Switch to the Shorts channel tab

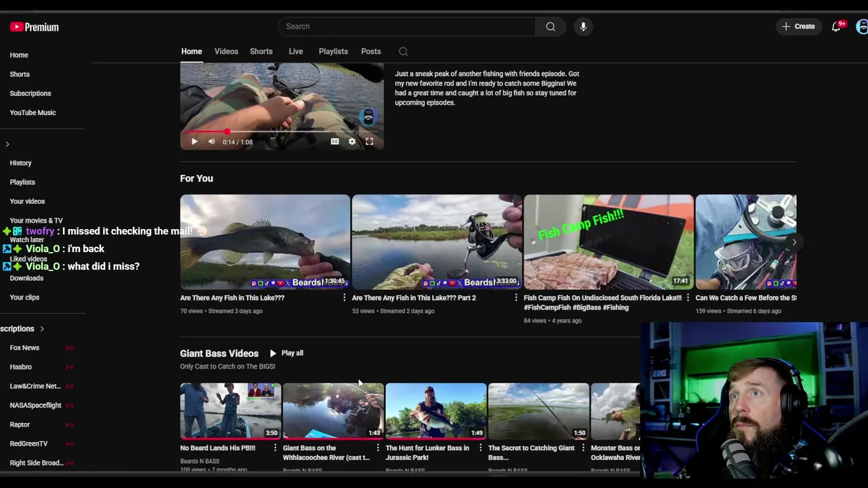pos(261,52)
